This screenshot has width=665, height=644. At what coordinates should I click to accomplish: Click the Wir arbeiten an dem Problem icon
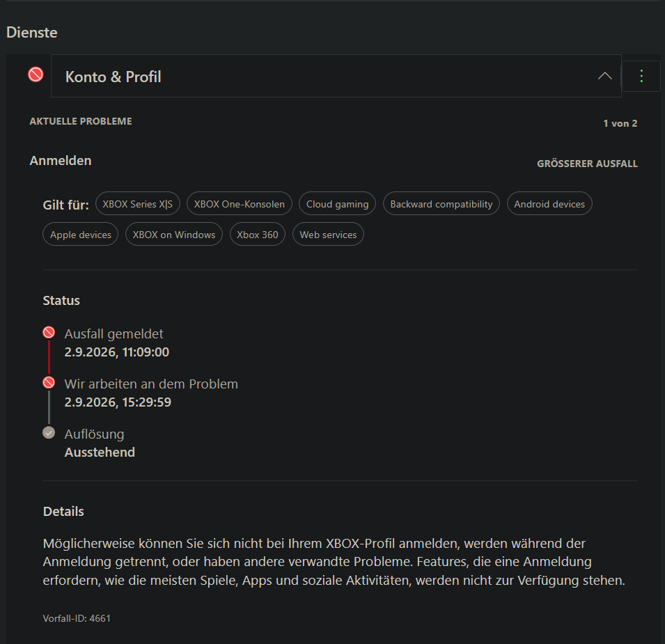click(49, 382)
